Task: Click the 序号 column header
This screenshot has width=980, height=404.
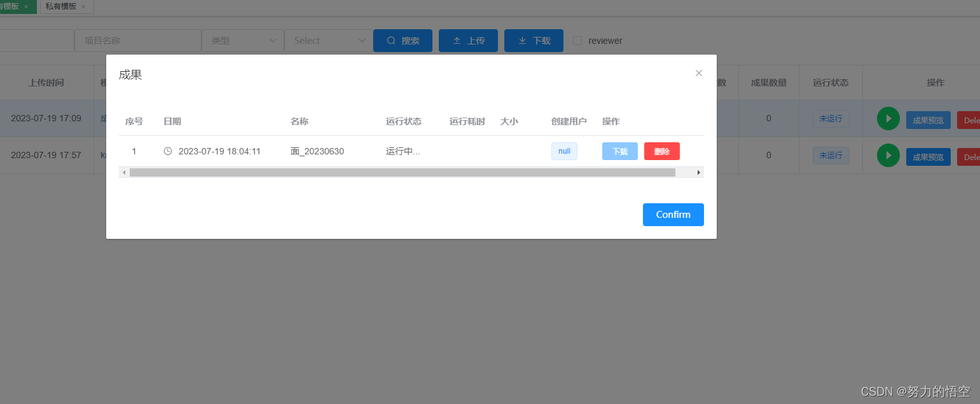Action: tap(134, 121)
